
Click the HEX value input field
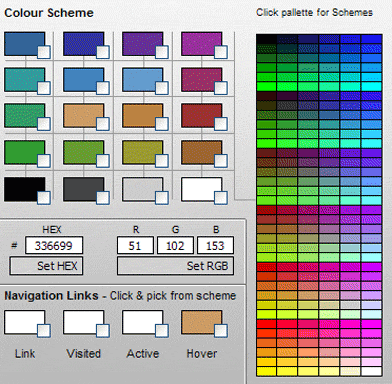click(54, 245)
